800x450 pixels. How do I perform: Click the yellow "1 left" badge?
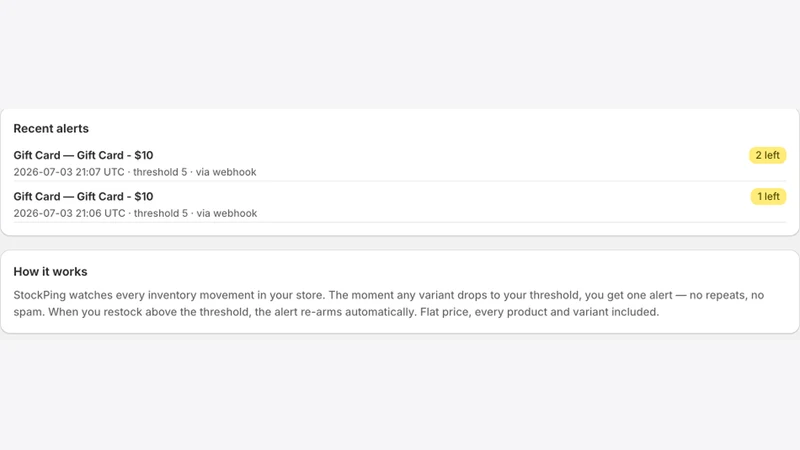768,196
